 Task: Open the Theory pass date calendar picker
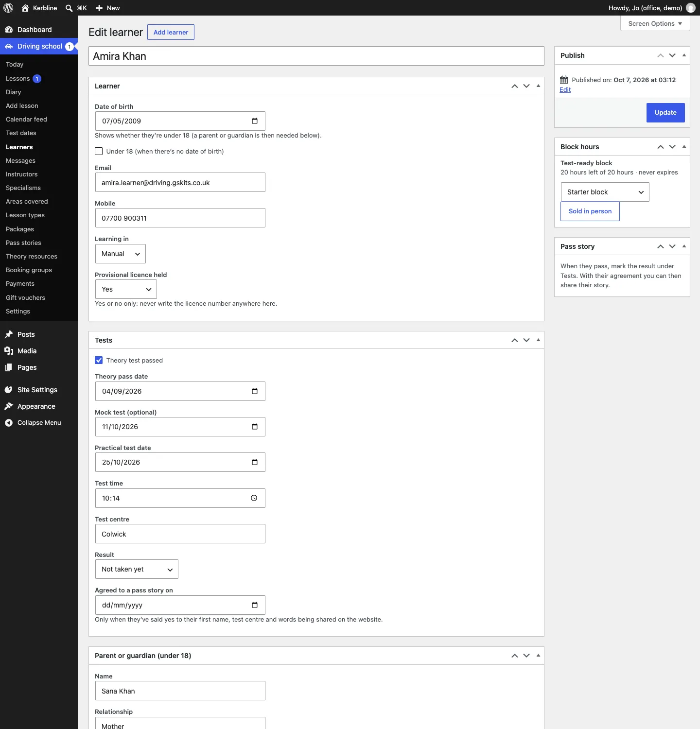254,391
